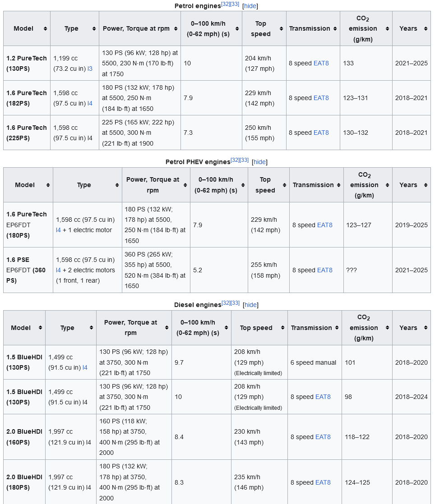Select the '6 speed manual' transmission cell
This screenshot has width=435, height=504.
[315, 362]
